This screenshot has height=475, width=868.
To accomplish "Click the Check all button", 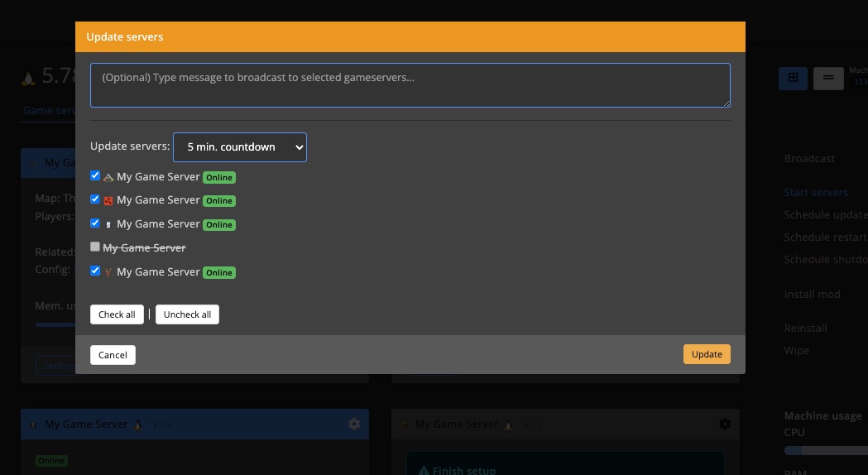I will (117, 314).
